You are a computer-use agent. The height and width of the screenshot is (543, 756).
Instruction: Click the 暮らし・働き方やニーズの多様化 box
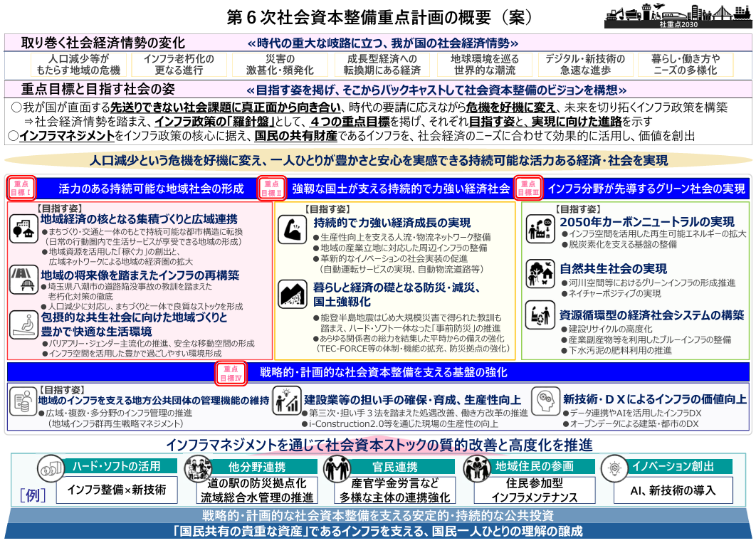pos(686,65)
